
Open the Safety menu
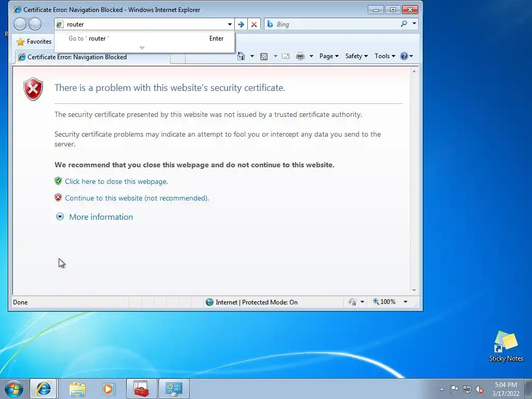[356, 56]
